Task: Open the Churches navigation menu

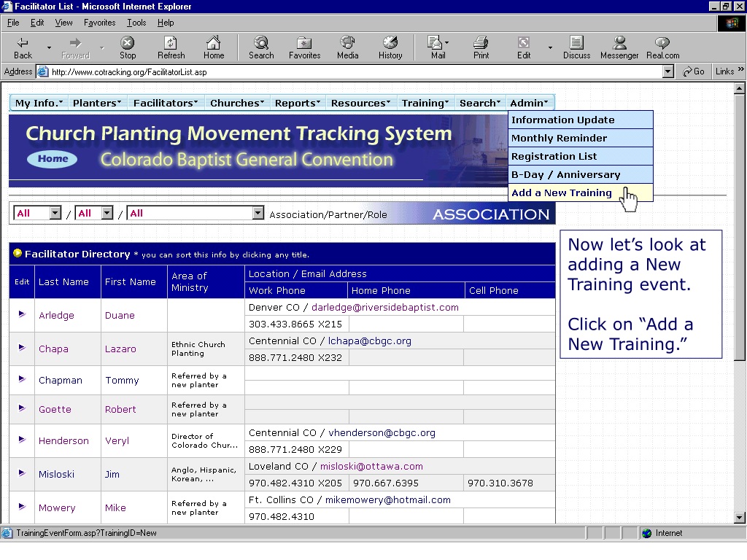Action: pyautogui.click(x=237, y=104)
